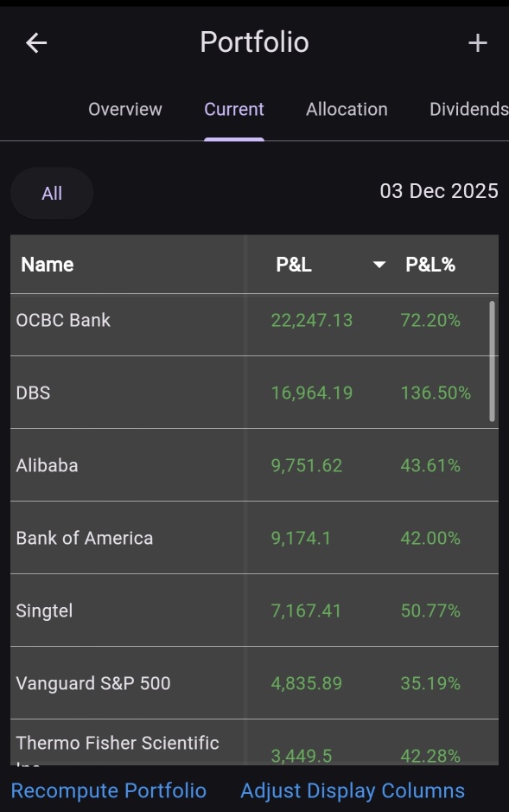Open the Dividends tab
This screenshot has width=509, height=812.
[468, 109]
